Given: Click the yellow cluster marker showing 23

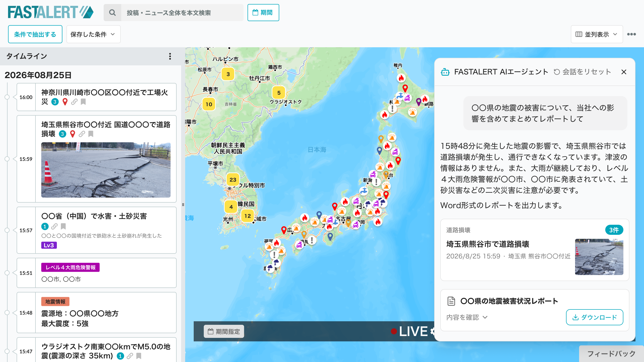Looking at the screenshot, I should (233, 179).
